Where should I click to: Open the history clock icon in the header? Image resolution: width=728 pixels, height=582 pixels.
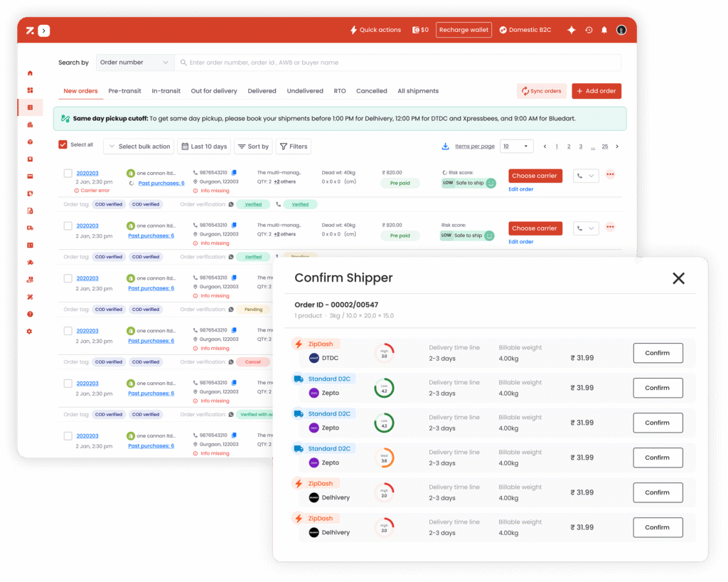pos(589,30)
